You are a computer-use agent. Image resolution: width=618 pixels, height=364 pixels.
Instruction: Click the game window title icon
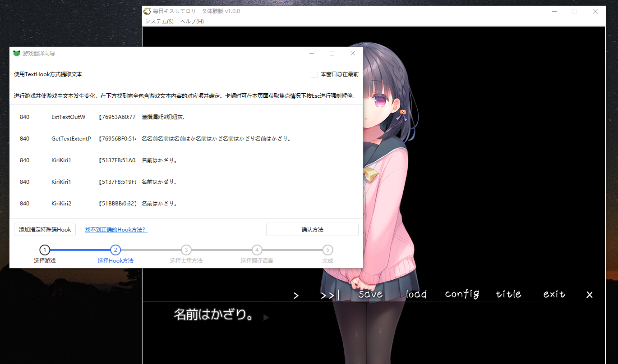click(147, 11)
